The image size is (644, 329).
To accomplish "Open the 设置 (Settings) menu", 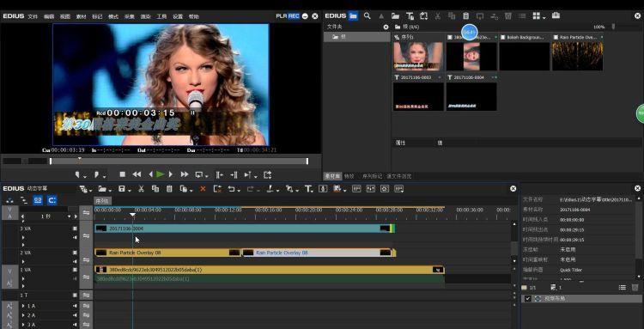I will click(178, 16).
